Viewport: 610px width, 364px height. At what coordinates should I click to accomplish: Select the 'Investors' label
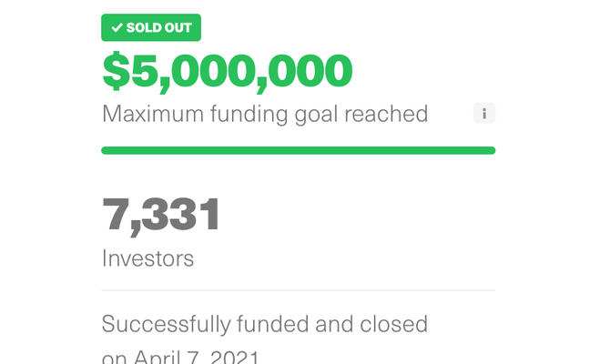pyautogui.click(x=147, y=258)
